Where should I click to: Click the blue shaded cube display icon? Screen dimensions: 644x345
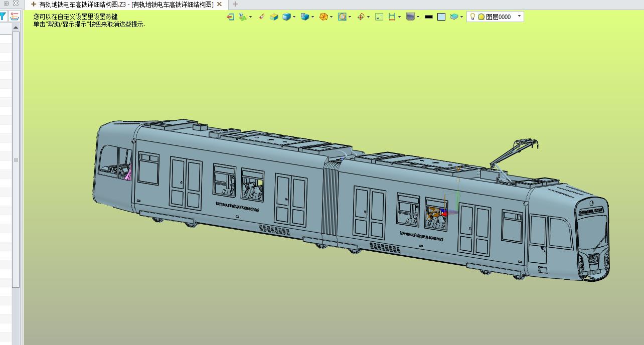(x=286, y=17)
